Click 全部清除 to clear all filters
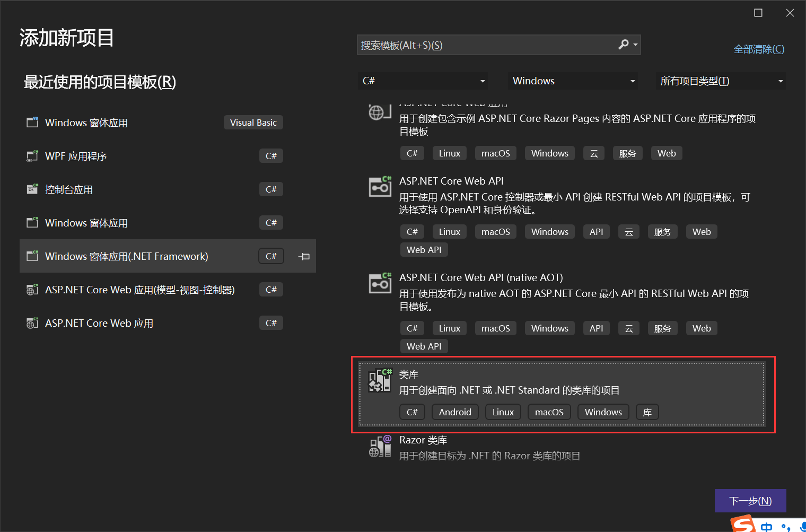806x532 pixels. click(759, 49)
